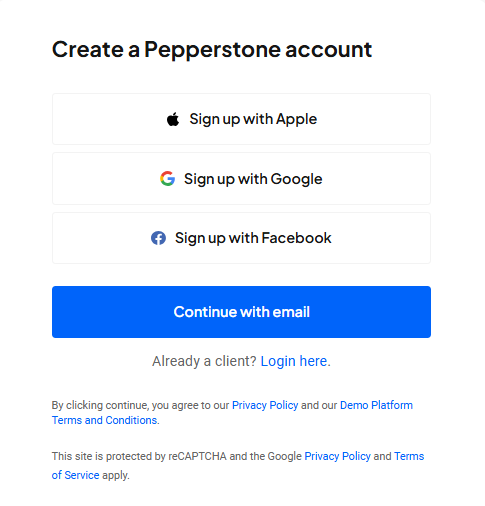The height and width of the screenshot is (506, 485).
Task: Click the Create a Pepperstone account heading
Action: coord(212,50)
